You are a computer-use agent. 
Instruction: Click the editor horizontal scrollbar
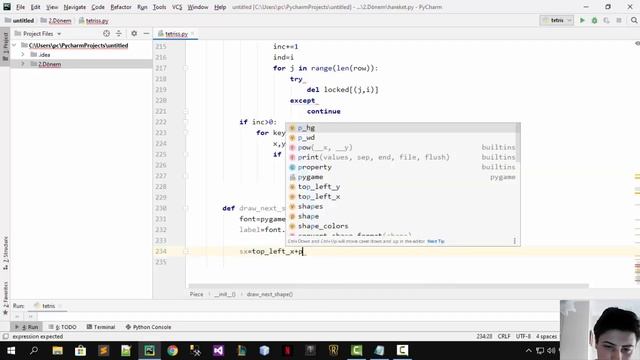click(388, 286)
